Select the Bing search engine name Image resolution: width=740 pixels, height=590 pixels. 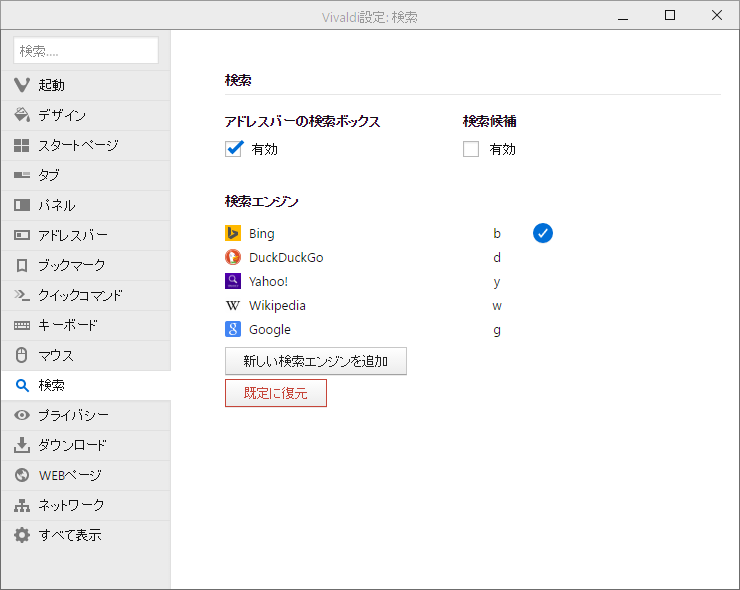[261, 234]
